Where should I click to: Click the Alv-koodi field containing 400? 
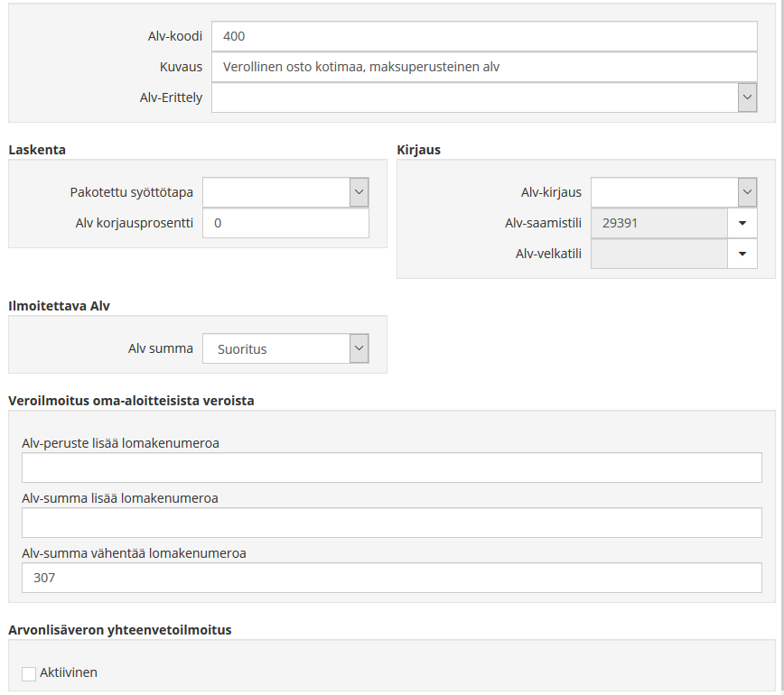click(483, 37)
